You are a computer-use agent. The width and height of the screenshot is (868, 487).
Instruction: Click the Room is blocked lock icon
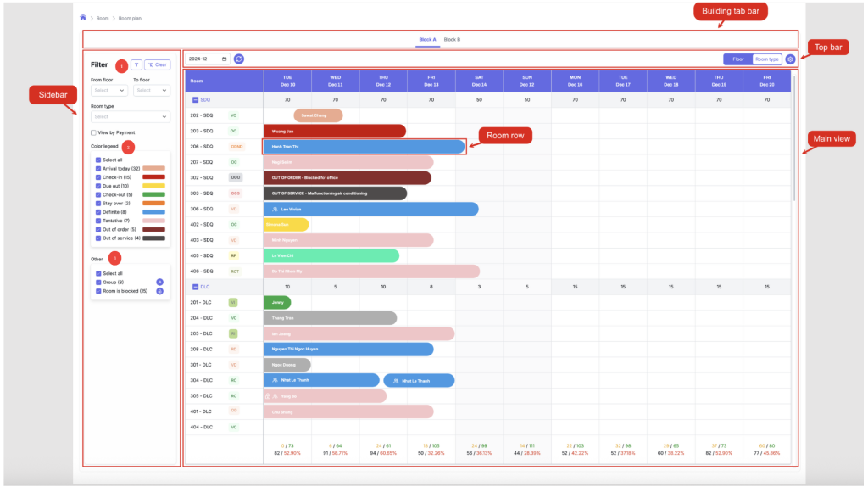click(x=159, y=291)
